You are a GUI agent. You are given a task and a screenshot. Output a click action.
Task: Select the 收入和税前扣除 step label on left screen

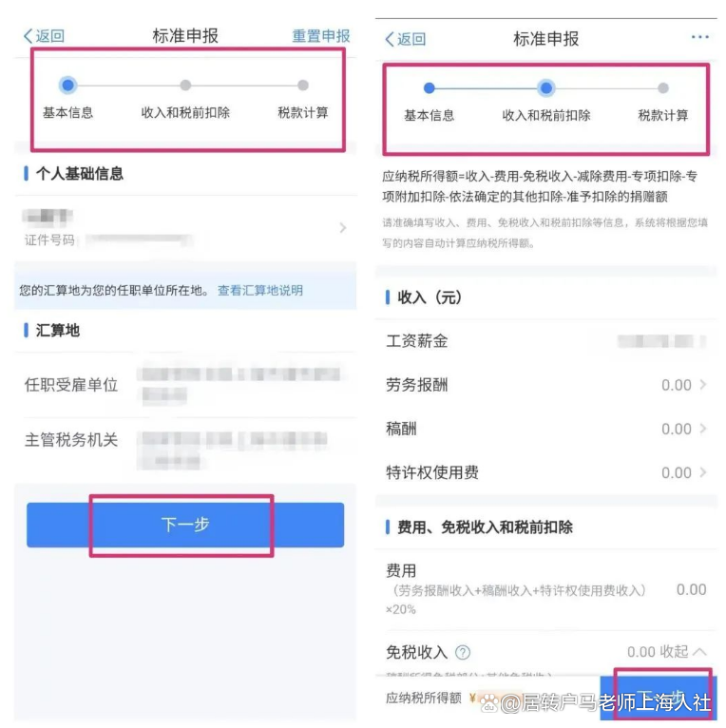tap(185, 112)
